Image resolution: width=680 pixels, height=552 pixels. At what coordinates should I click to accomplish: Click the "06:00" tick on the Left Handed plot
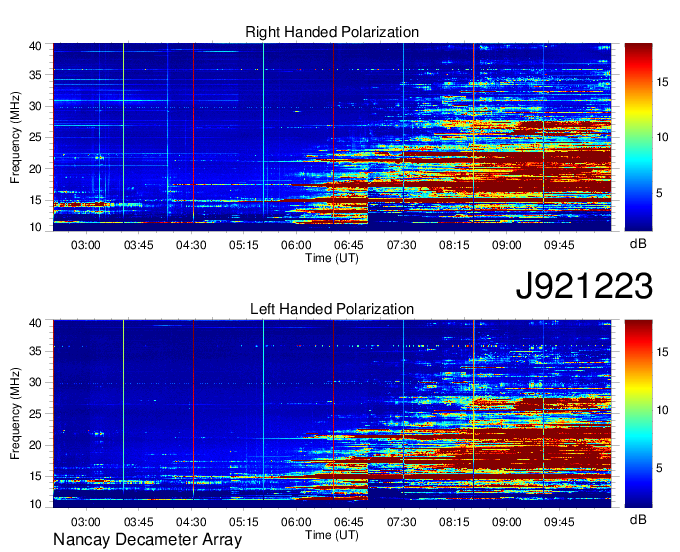click(296, 522)
